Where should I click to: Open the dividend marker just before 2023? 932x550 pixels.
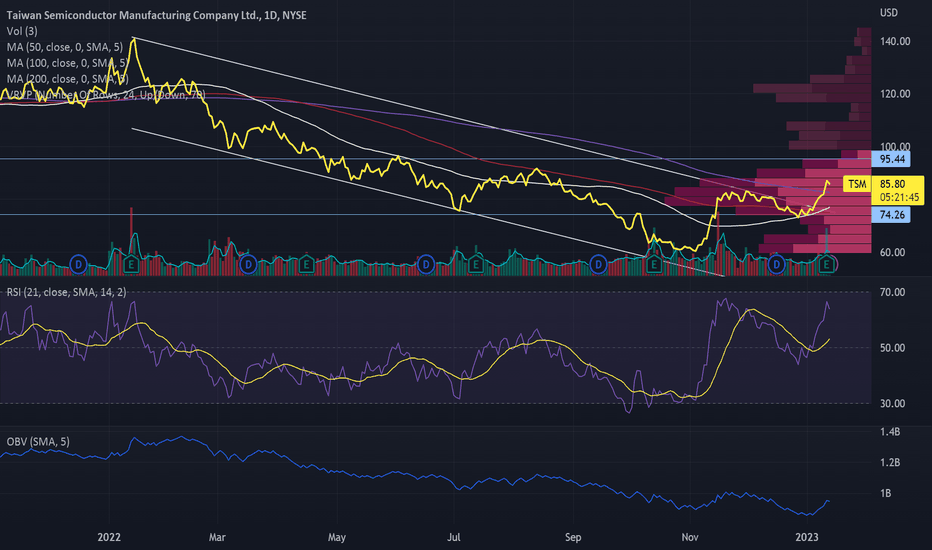pos(776,264)
